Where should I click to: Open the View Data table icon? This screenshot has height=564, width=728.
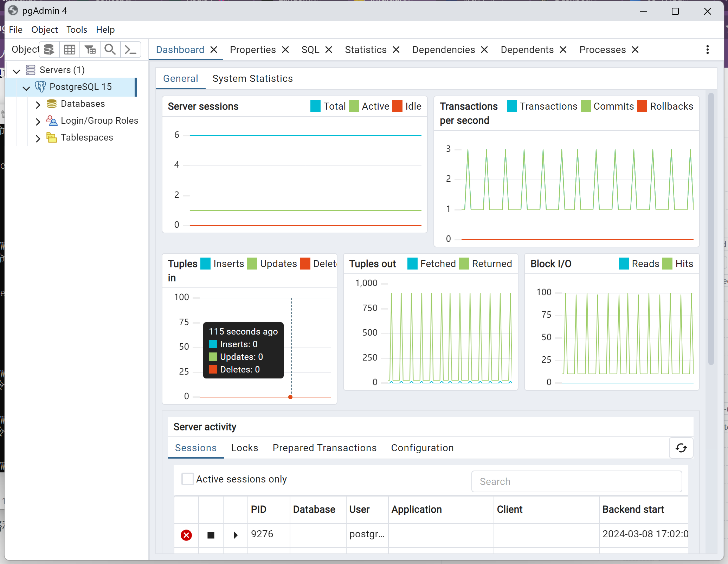click(x=70, y=50)
